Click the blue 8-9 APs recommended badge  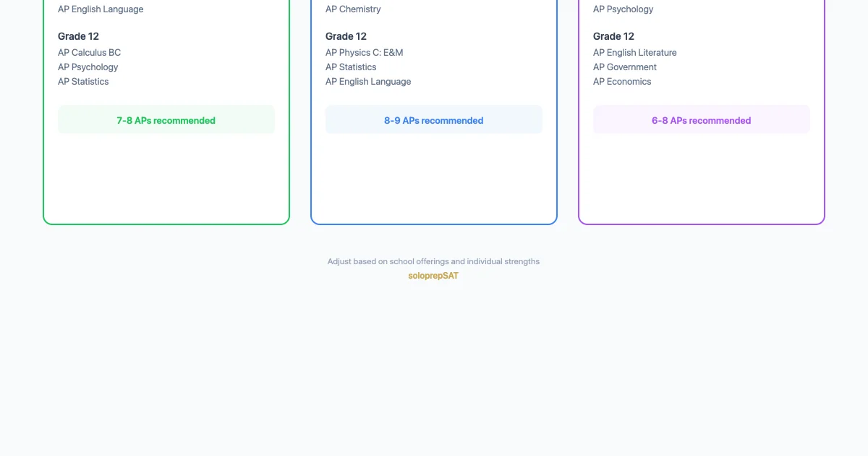[434, 120]
